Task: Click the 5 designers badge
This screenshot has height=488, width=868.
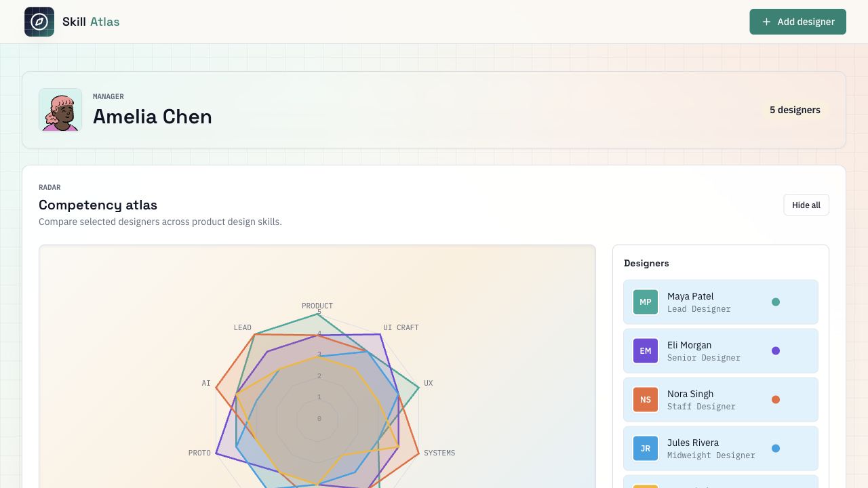Action: pyautogui.click(x=795, y=110)
